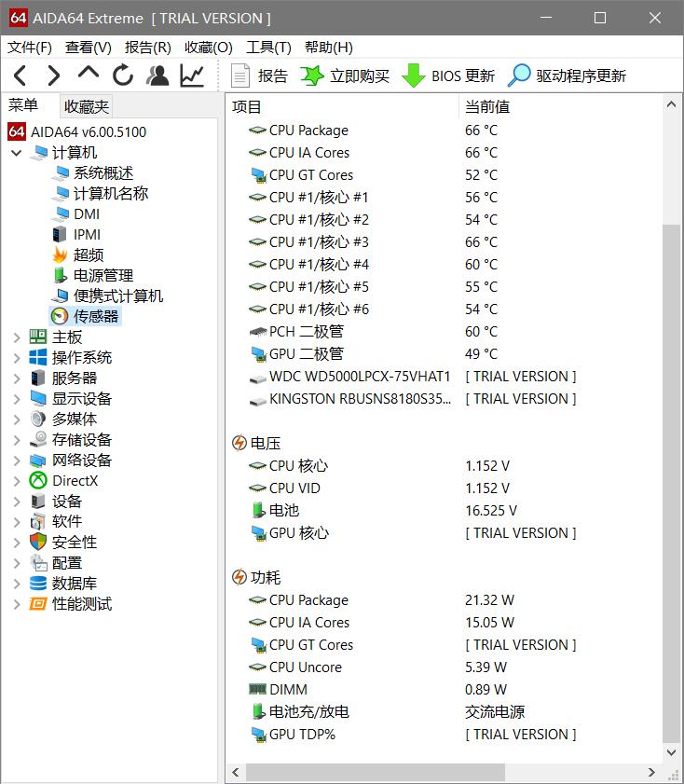Click the 报告 report button
The image size is (684, 784).
(259, 76)
